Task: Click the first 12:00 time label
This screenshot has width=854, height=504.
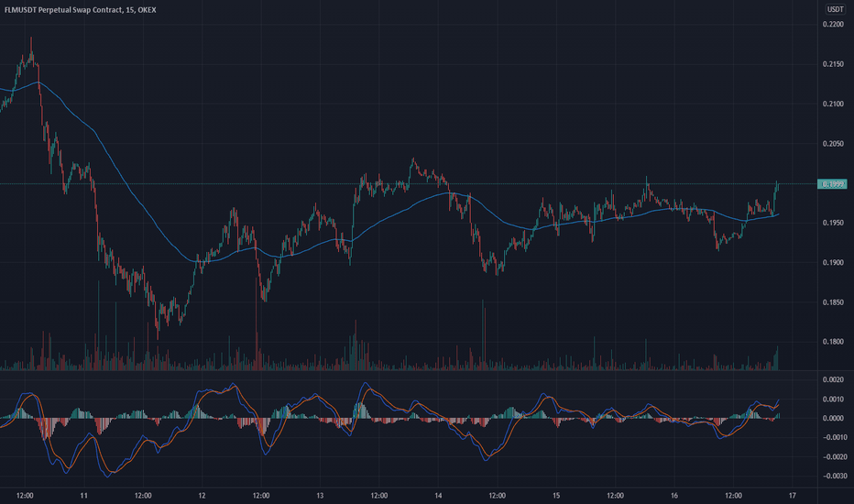Action: click(x=25, y=496)
